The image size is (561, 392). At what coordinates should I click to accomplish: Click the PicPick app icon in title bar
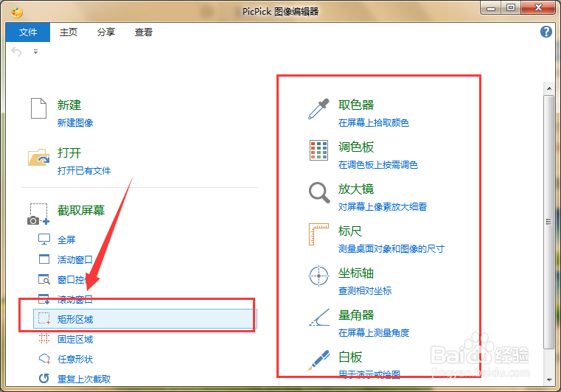(17, 13)
